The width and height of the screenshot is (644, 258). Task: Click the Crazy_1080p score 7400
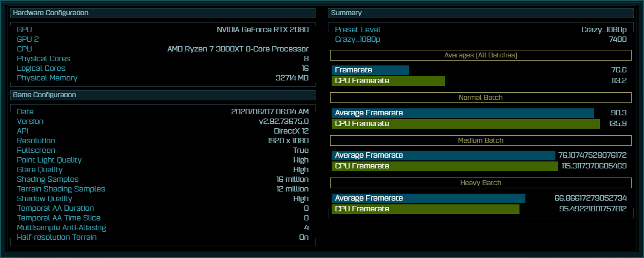point(618,40)
